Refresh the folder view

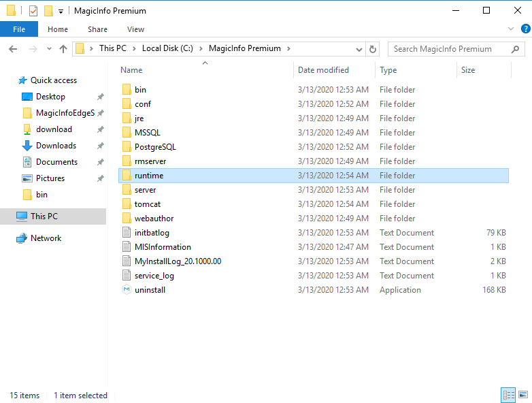coord(373,49)
